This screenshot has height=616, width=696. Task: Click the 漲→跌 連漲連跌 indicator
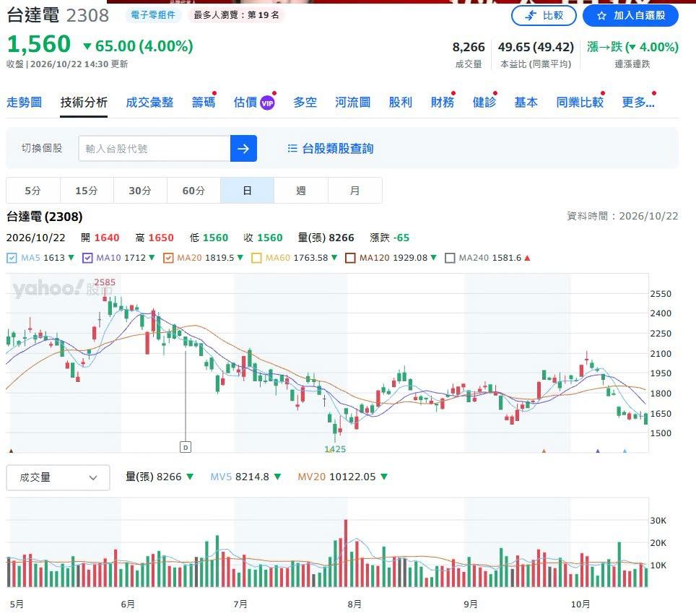coord(632,54)
